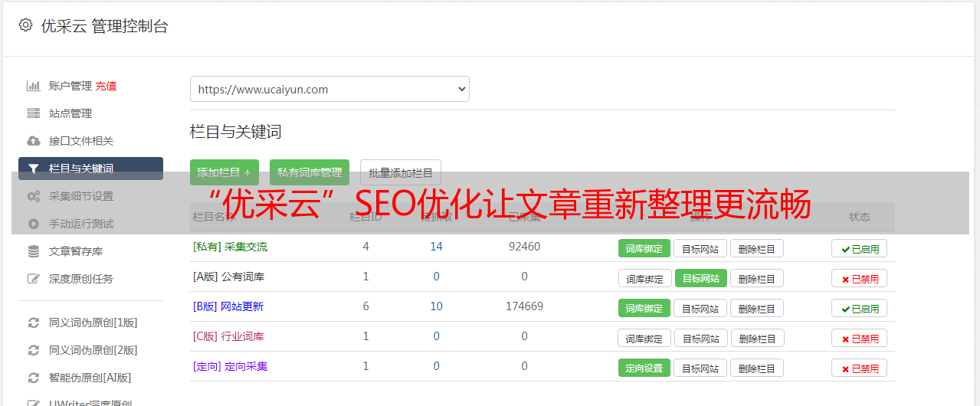This screenshot has width=980, height=406.
Task: Toggle 已禁用 status for [C版] 行业词库
Action: (859, 338)
